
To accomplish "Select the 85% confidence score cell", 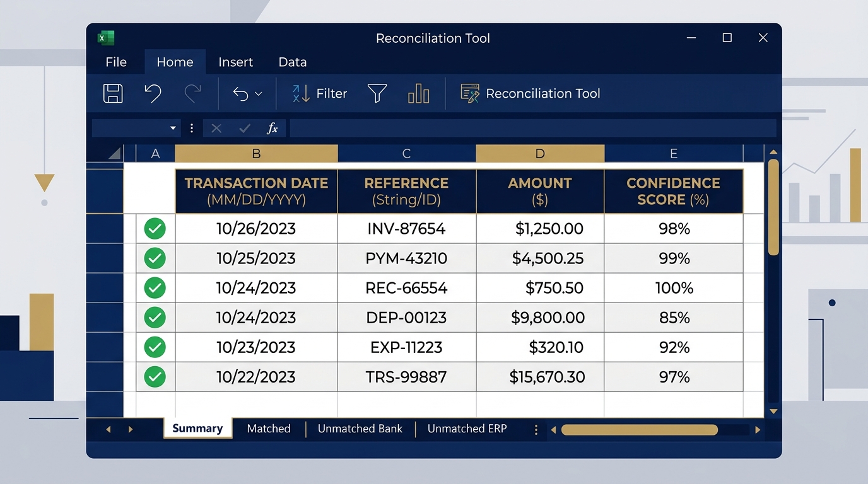I will [674, 318].
